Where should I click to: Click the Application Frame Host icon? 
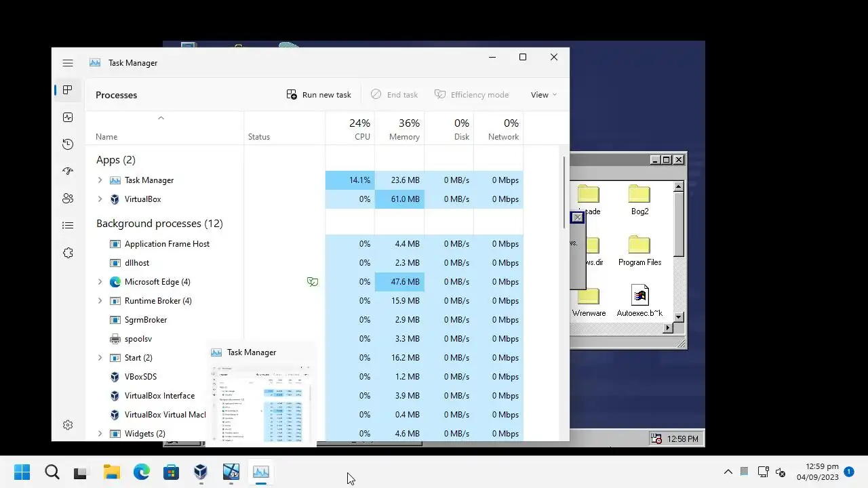pyautogui.click(x=115, y=244)
